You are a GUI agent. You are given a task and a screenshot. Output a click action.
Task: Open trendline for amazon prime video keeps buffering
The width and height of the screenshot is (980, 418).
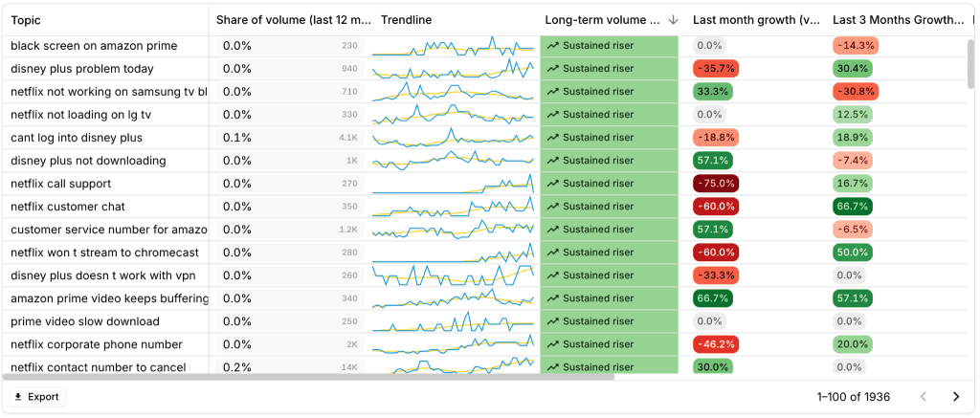[453, 298]
